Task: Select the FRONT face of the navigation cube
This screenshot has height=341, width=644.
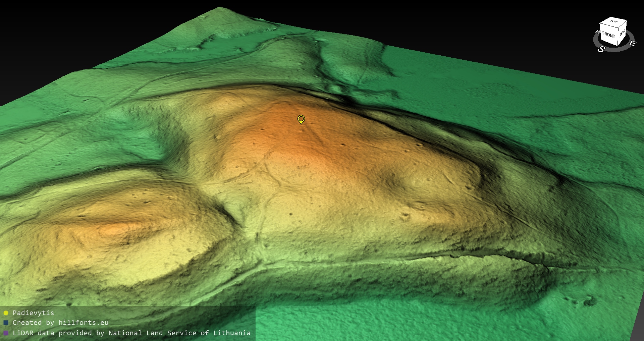Action: tap(608, 35)
